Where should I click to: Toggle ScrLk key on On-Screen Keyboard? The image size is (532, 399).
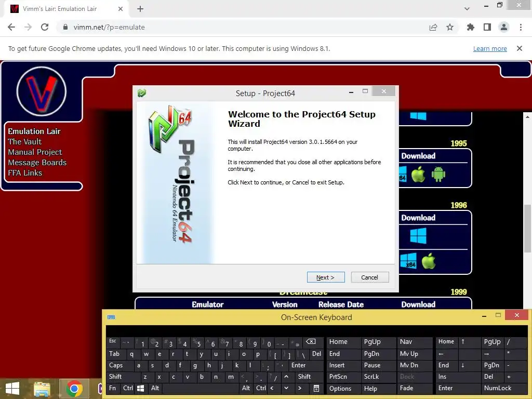point(379,377)
